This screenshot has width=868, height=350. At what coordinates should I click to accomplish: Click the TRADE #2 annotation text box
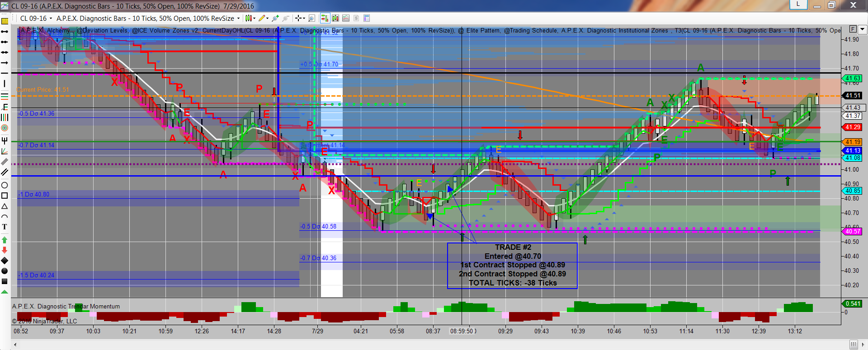[512, 266]
